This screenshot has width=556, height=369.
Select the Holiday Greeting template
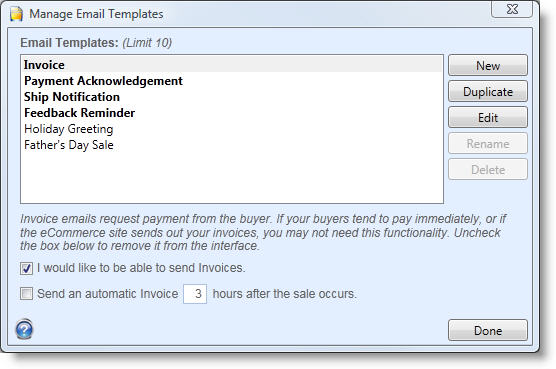[x=232, y=129]
